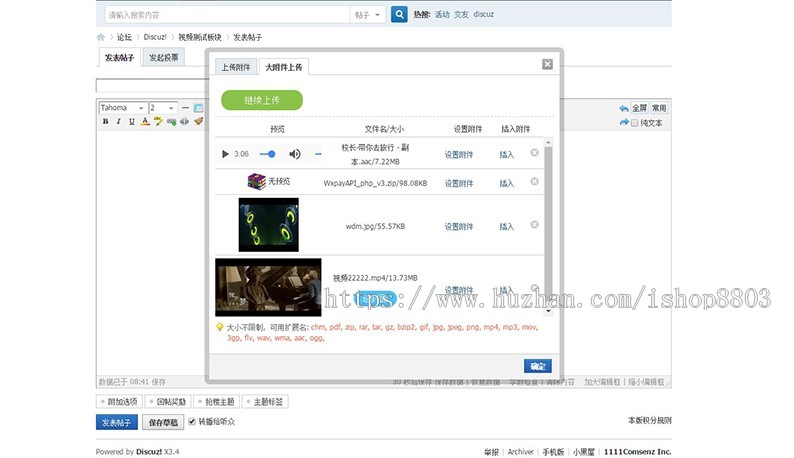
Task: Click the 全屏 fullscreen editor tab
Action: click(640, 108)
